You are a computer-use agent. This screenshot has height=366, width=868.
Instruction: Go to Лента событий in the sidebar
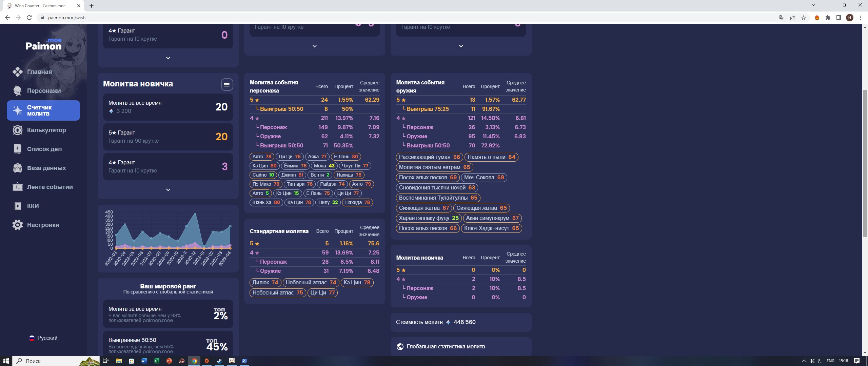(50, 187)
